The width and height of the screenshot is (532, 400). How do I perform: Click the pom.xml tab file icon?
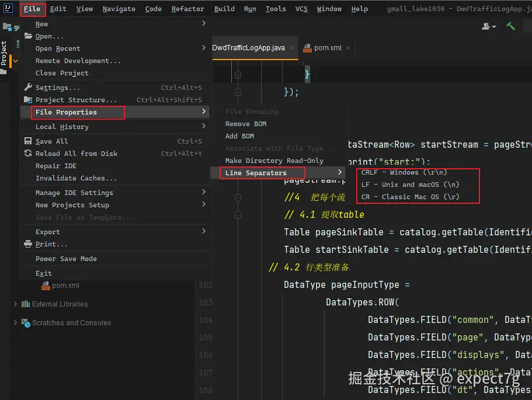307,48
